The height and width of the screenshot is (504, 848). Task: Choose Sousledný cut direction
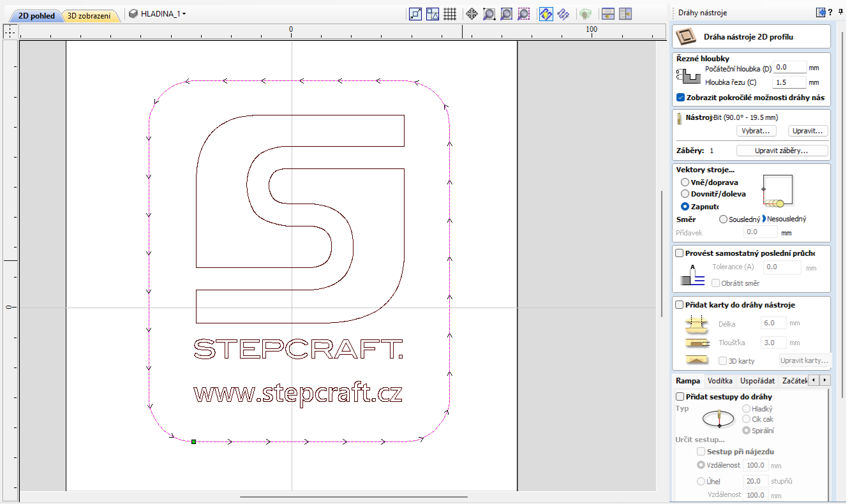point(723,219)
